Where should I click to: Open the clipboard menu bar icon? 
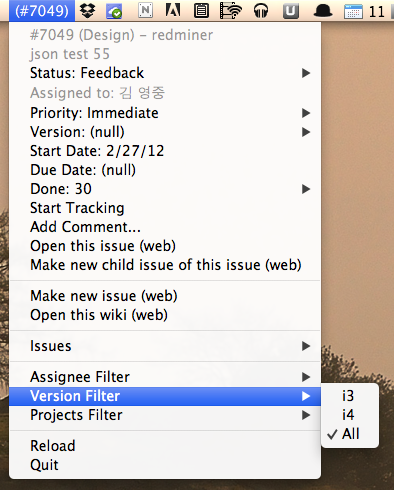coord(202,11)
